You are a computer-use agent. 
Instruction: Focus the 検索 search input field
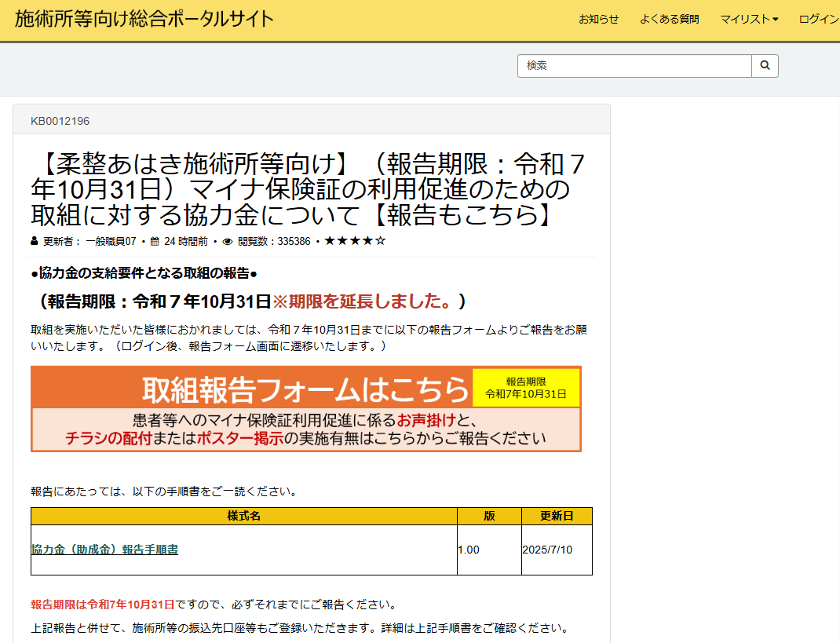pyautogui.click(x=634, y=66)
